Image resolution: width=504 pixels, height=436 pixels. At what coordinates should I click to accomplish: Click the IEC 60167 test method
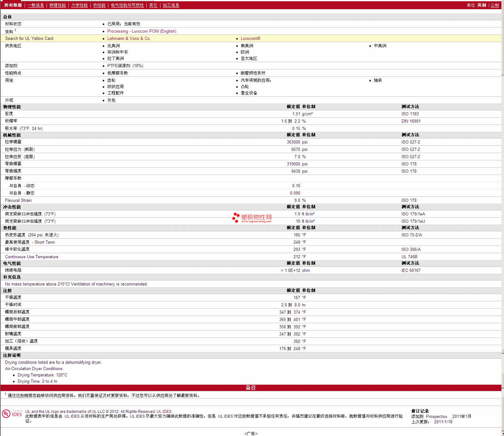tap(411, 270)
